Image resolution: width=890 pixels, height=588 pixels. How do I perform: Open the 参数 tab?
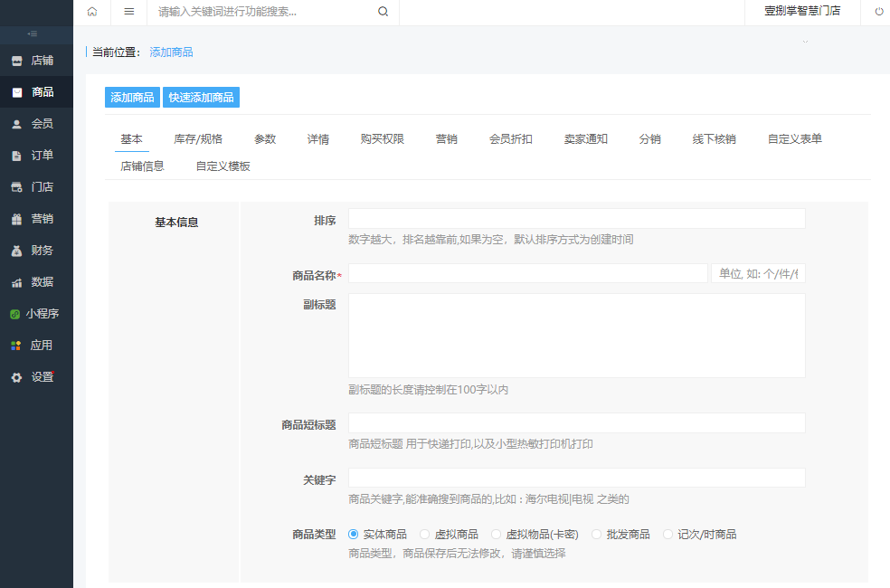click(265, 139)
